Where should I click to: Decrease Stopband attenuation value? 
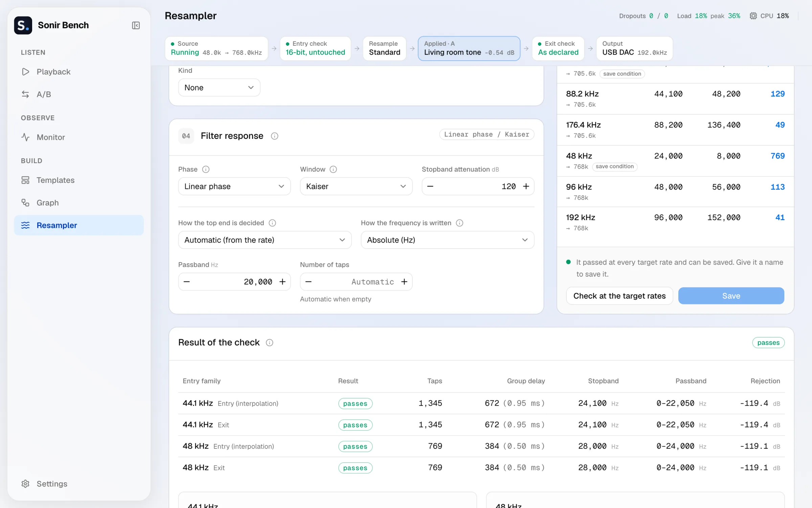click(430, 186)
